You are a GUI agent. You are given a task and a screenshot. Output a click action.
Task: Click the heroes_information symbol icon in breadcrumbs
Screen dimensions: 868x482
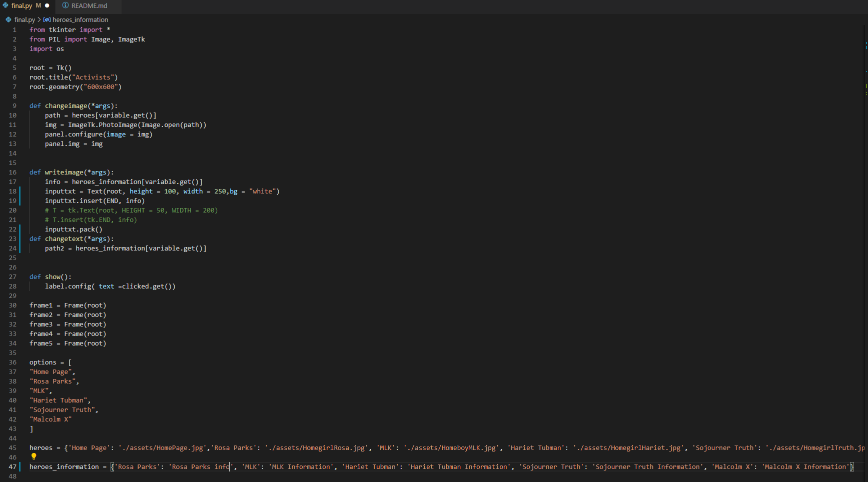(x=46, y=19)
